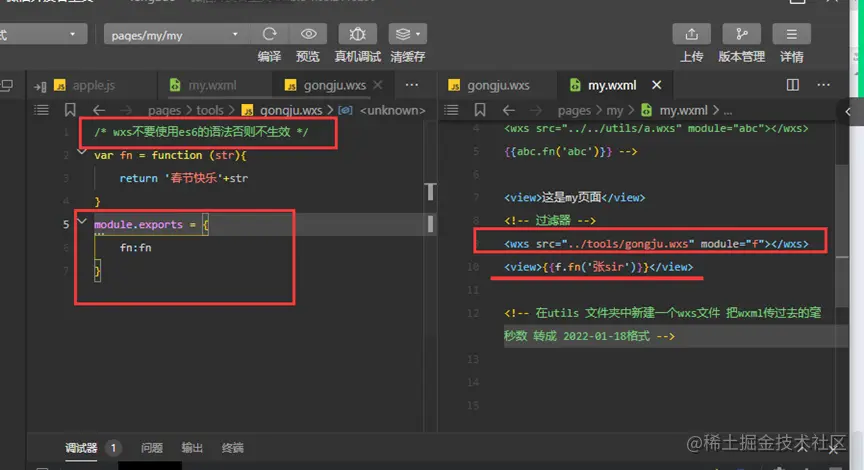Click 'my' breadcrumb in right editor
This screenshot has width=864, height=470.
[x=614, y=111]
